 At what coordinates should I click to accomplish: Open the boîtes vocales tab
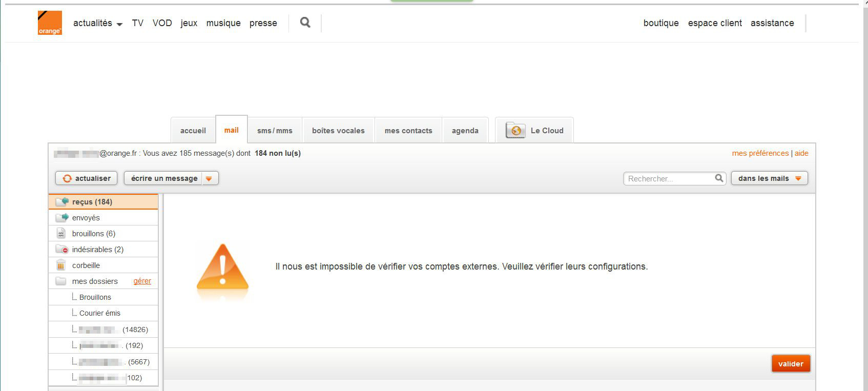[339, 131]
